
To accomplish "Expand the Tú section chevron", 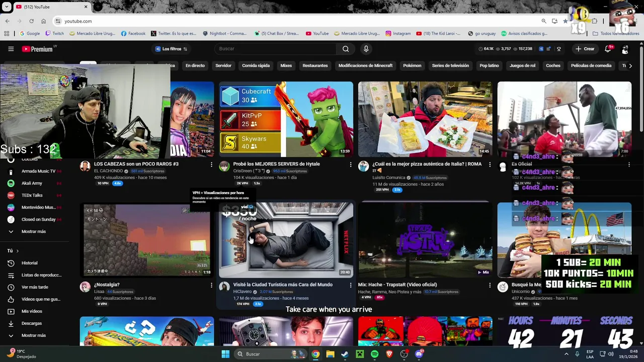I will pos(18,251).
